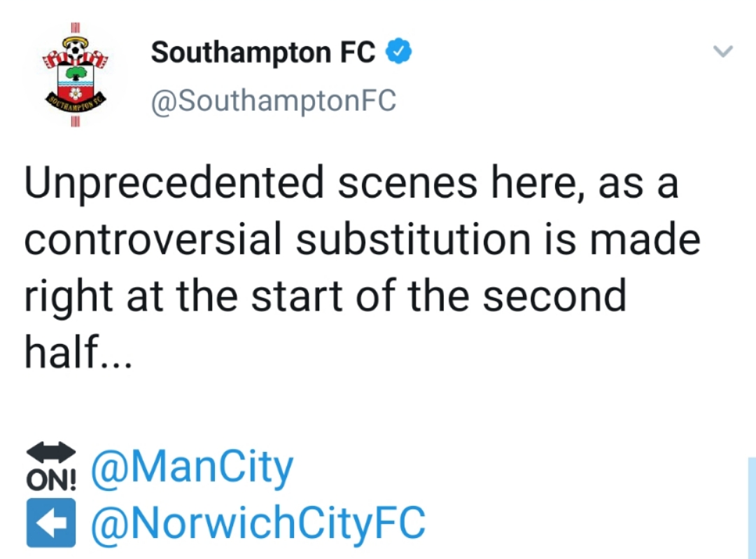Viewport: 756px width, 559px height.
Task: Click the blue left-arrow emoji square
Action: click(x=51, y=522)
